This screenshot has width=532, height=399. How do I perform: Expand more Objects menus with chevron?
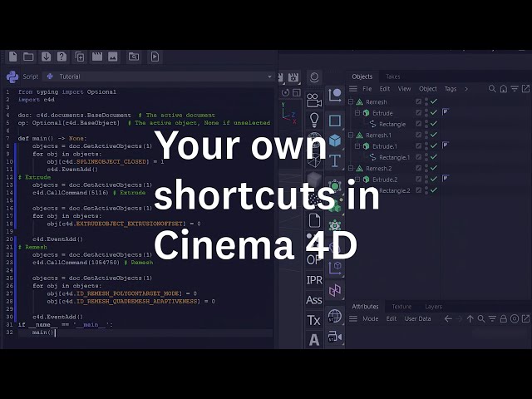coord(466,89)
